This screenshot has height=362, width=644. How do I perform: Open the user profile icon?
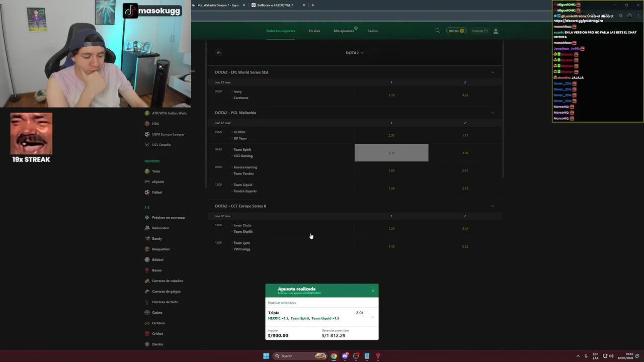coord(496,31)
